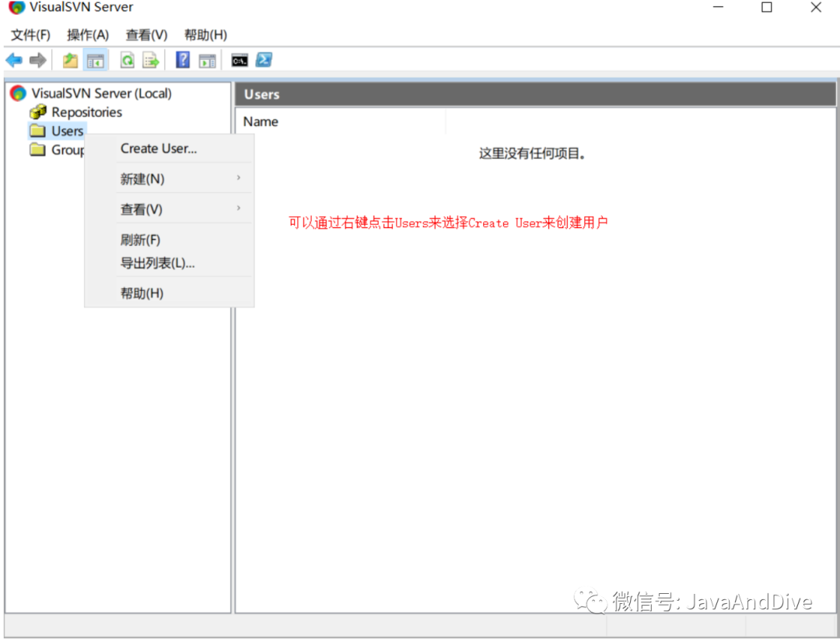Click the Groups folder icon
This screenshot has width=840, height=639.
(x=37, y=149)
